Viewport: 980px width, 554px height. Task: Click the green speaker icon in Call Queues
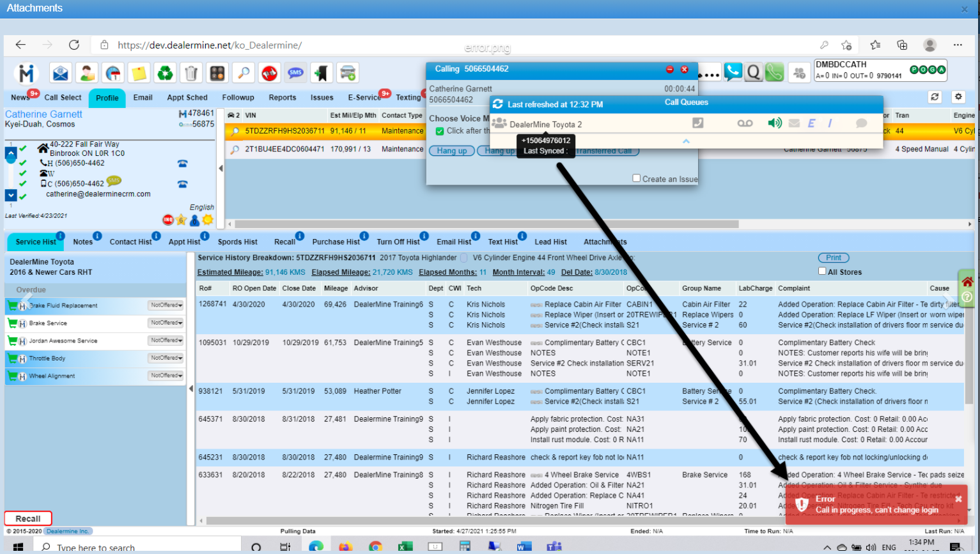click(x=774, y=123)
